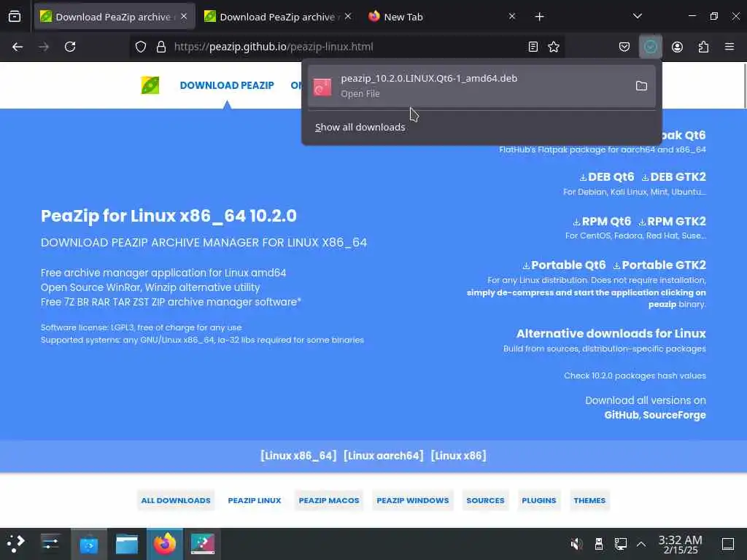747x560 pixels.
Task: Select the [Linux x86_64] architecture link
Action: tap(298, 456)
